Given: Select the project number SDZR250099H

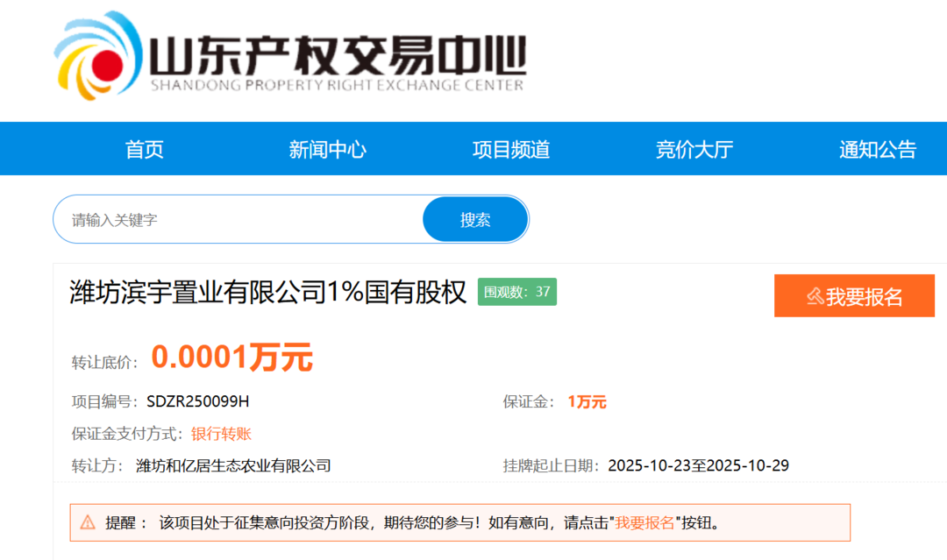Looking at the screenshot, I should tap(198, 401).
